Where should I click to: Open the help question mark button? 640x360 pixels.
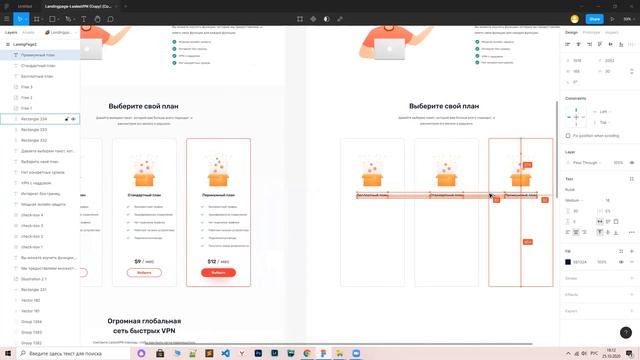626,333
